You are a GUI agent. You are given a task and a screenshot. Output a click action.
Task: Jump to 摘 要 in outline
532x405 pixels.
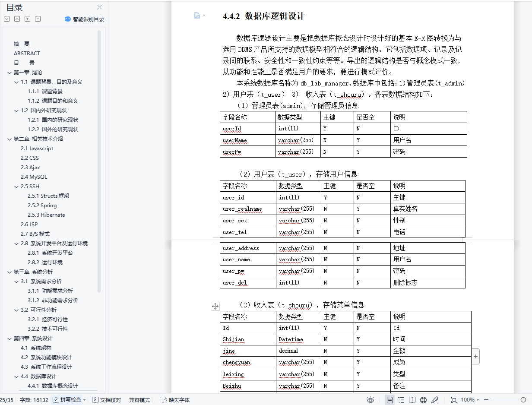click(x=22, y=44)
